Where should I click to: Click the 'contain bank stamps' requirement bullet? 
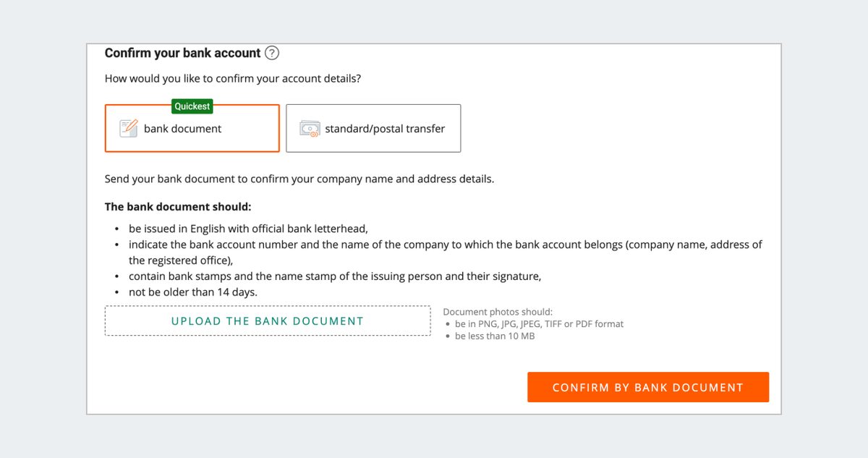[x=335, y=276]
